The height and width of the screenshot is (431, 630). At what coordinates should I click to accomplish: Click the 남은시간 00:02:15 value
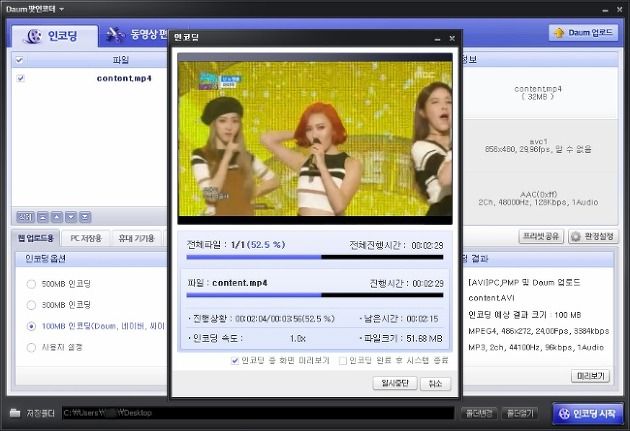[422, 319]
